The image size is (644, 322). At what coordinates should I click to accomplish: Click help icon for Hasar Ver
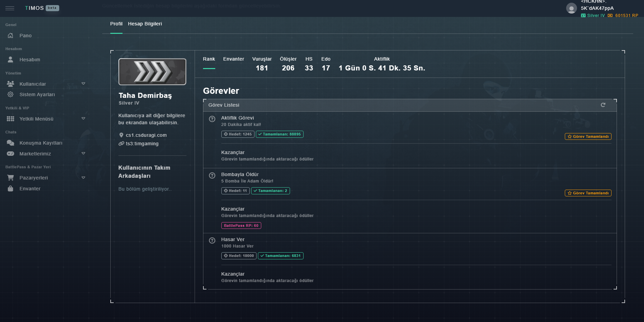tap(212, 240)
